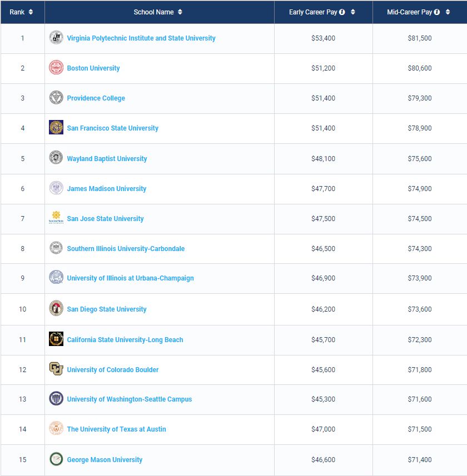
Task: Select the $75,600 mid-career pay cell
Action: 420,159
